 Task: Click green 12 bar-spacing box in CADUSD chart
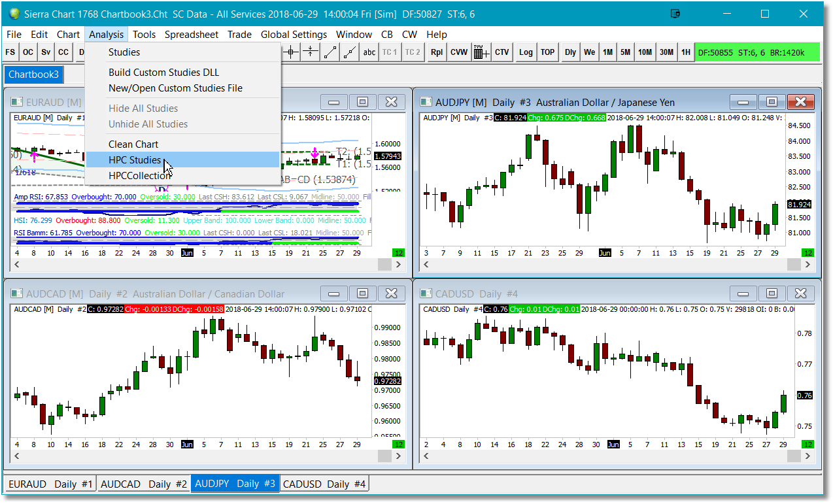808,445
